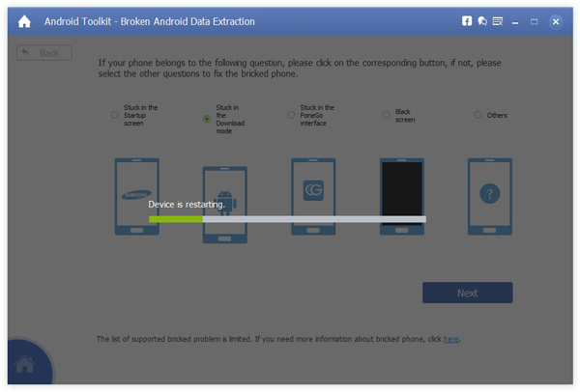Choose 'Stuck in the Startup screen' radio button

(x=114, y=115)
